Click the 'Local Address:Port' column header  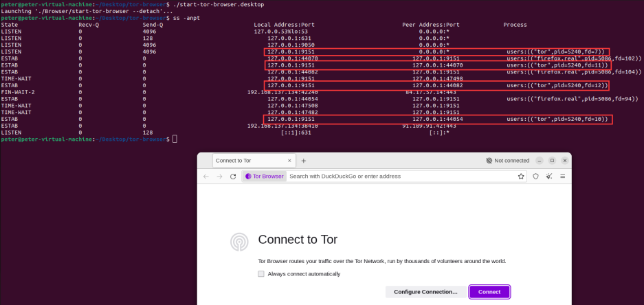[x=285, y=25]
